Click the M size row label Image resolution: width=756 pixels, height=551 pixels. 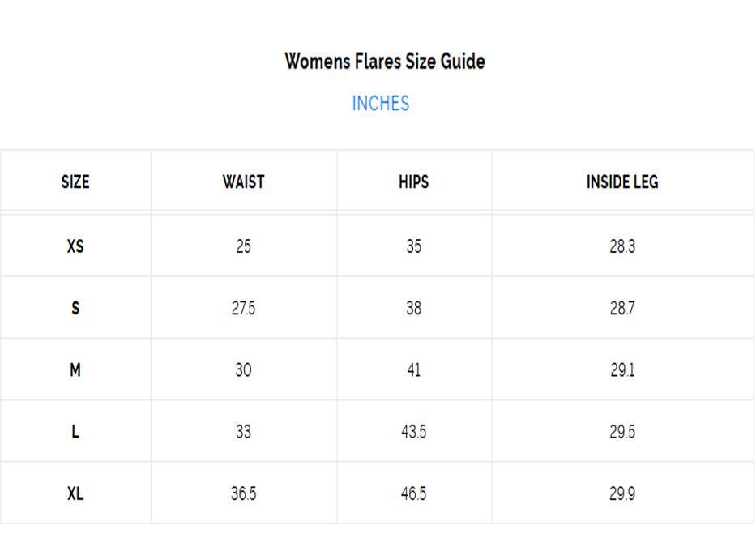point(75,370)
